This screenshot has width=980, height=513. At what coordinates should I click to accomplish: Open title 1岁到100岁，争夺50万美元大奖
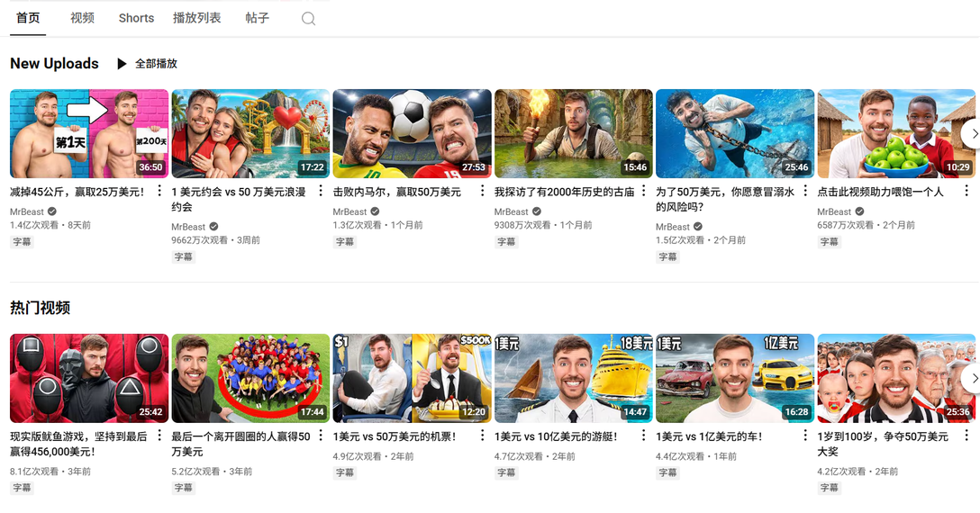[883, 445]
